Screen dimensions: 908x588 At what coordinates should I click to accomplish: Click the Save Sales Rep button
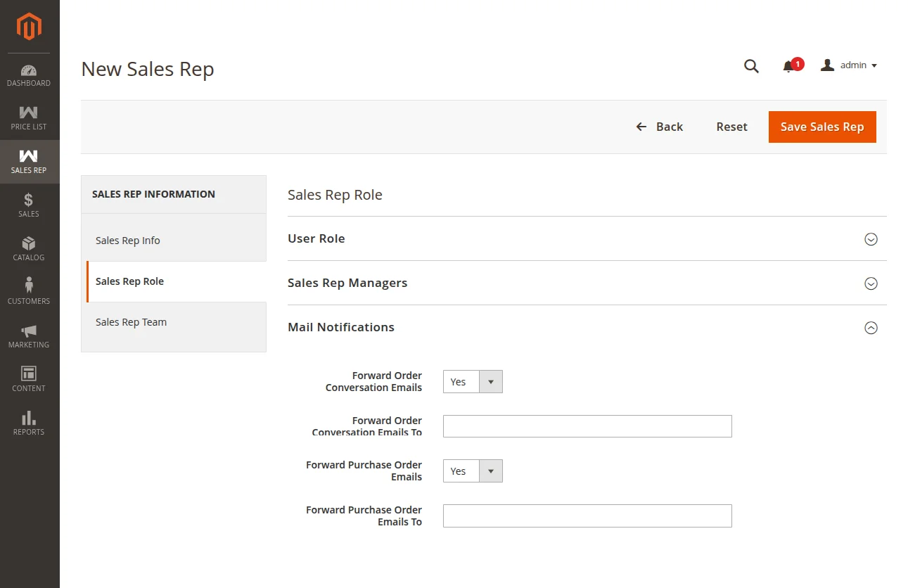(x=821, y=127)
